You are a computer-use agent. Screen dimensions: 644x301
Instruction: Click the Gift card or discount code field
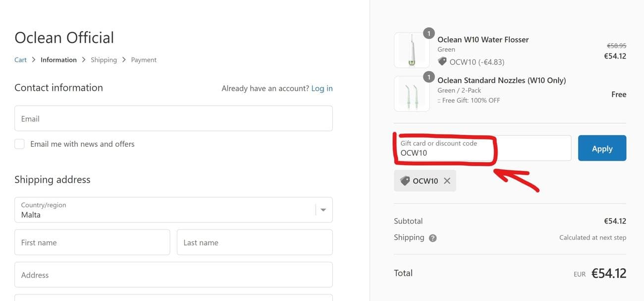pos(483,148)
